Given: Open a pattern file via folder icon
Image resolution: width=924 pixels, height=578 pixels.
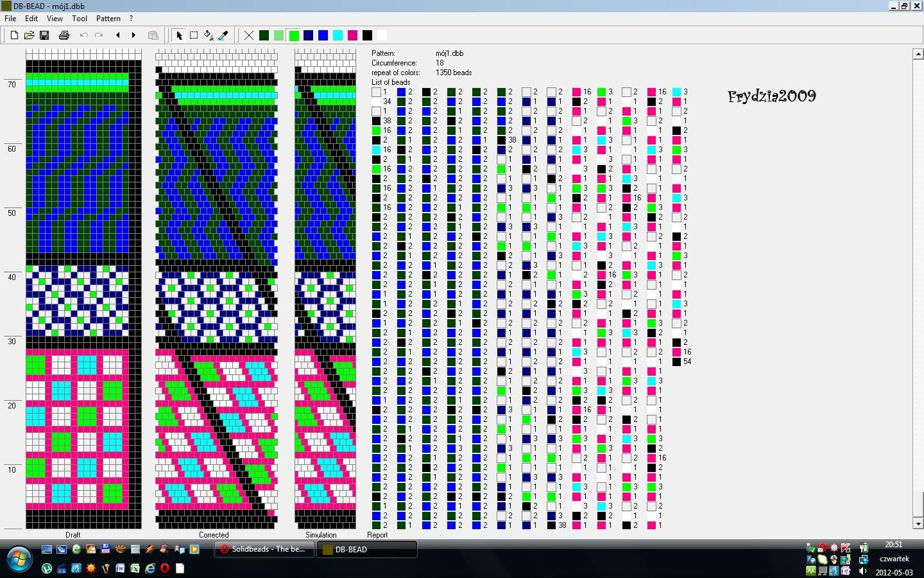Looking at the screenshot, I should pos(29,35).
